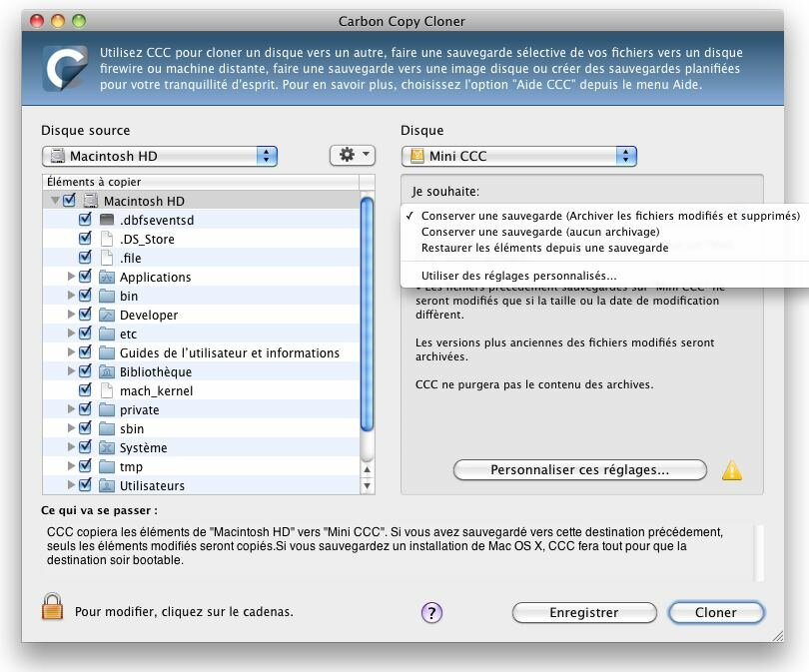
Task: Expand the etc folder
Action: (x=71, y=334)
